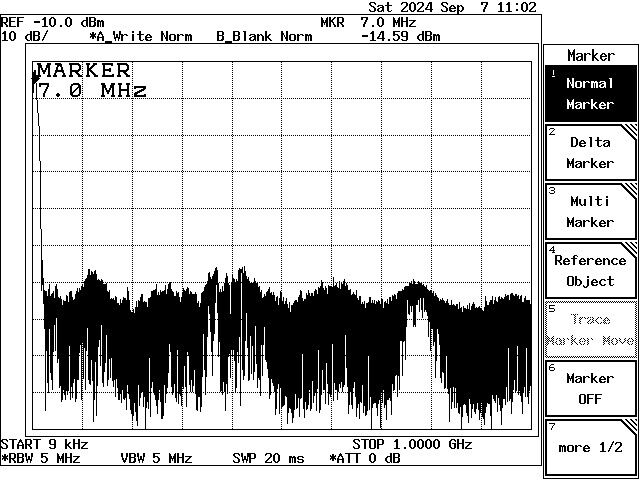Click the START 9 kHz frequency label
640x480 pixels.
pos(44,444)
